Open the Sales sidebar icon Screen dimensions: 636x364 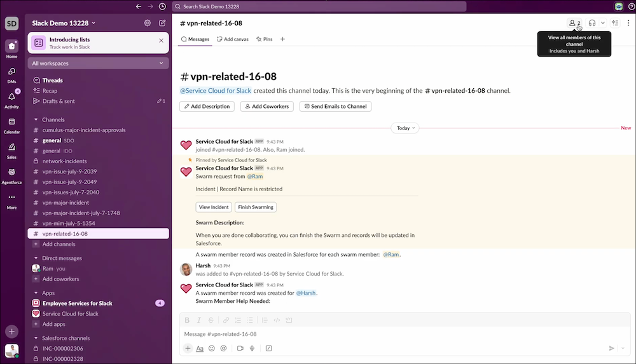coord(11,151)
